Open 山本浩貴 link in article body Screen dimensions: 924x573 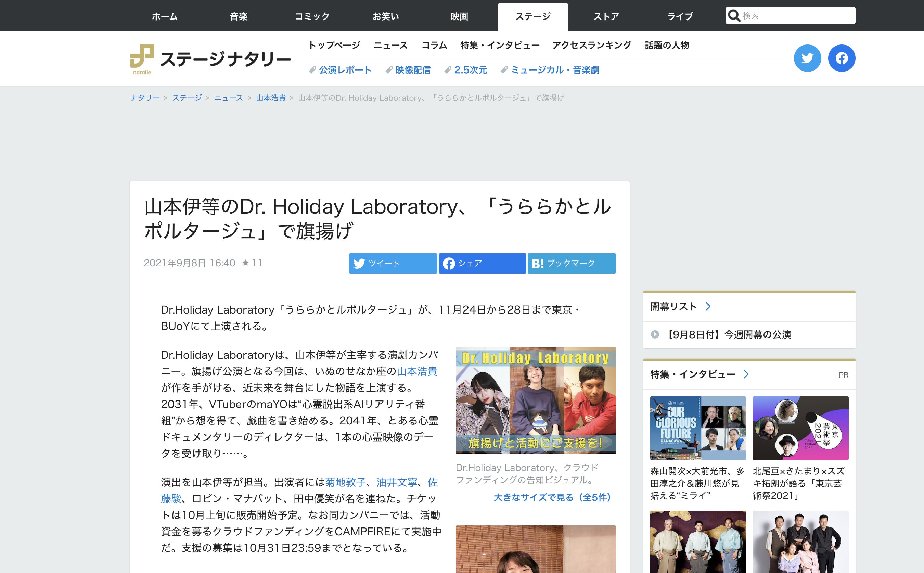tap(417, 371)
